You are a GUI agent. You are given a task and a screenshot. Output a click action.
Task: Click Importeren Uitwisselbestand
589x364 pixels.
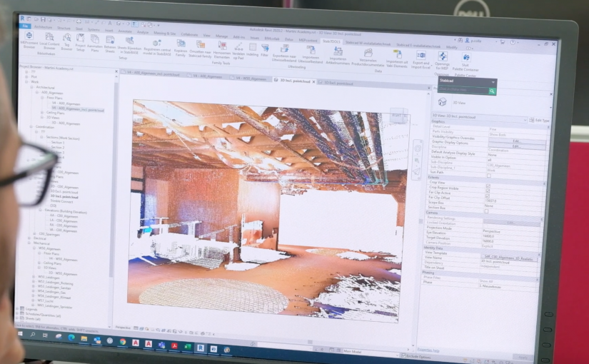point(311,54)
